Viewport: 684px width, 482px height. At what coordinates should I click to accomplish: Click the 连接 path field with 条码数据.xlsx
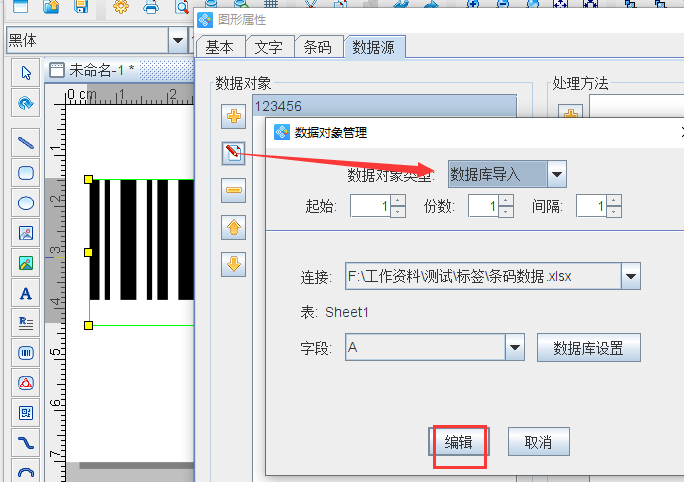(x=483, y=276)
